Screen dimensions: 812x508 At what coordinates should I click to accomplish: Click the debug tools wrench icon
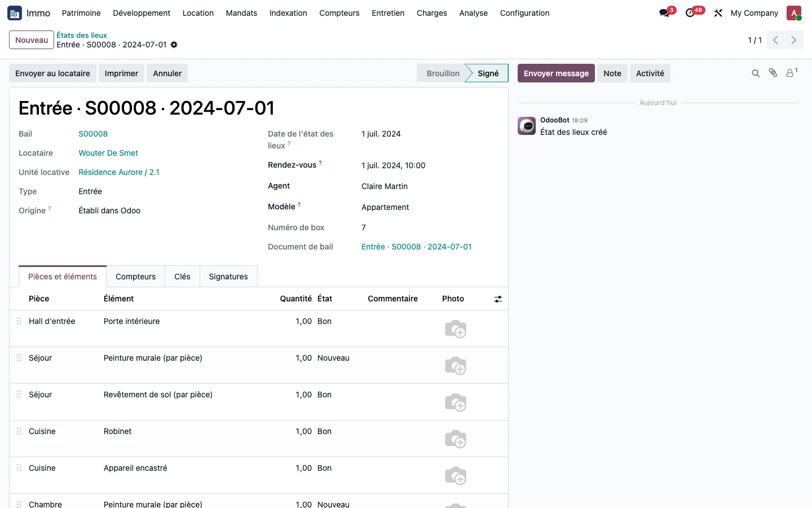718,13
